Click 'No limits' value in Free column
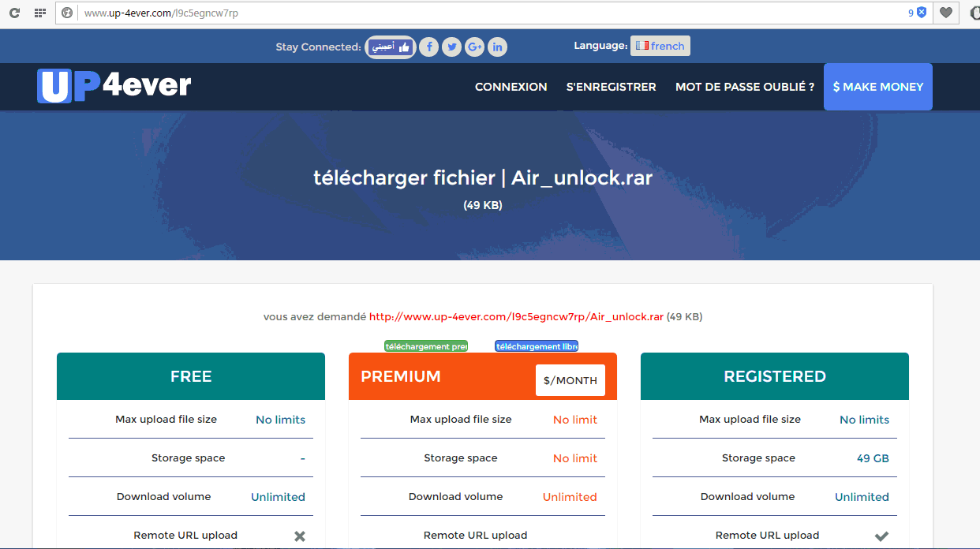The height and width of the screenshot is (549, 980). pos(280,420)
